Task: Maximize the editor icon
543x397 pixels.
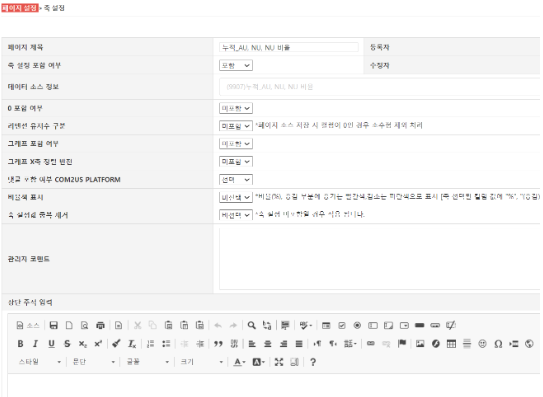Action: pos(279,362)
